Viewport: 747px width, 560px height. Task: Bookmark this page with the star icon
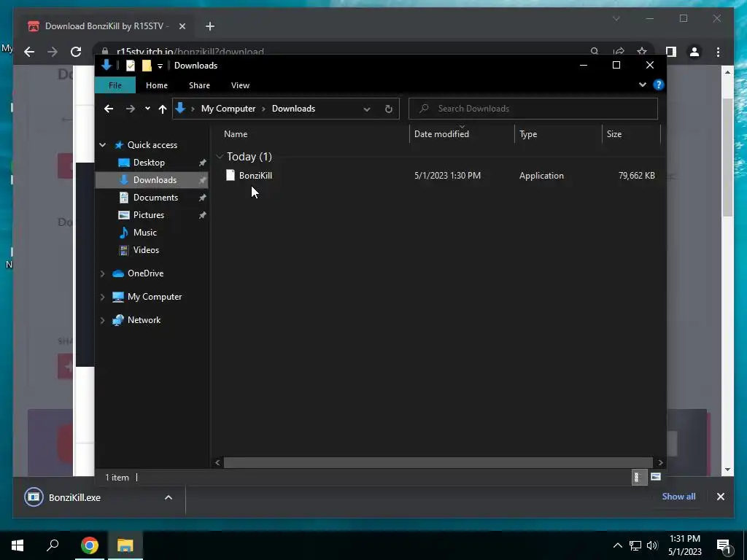pyautogui.click(x=642, y=52)
